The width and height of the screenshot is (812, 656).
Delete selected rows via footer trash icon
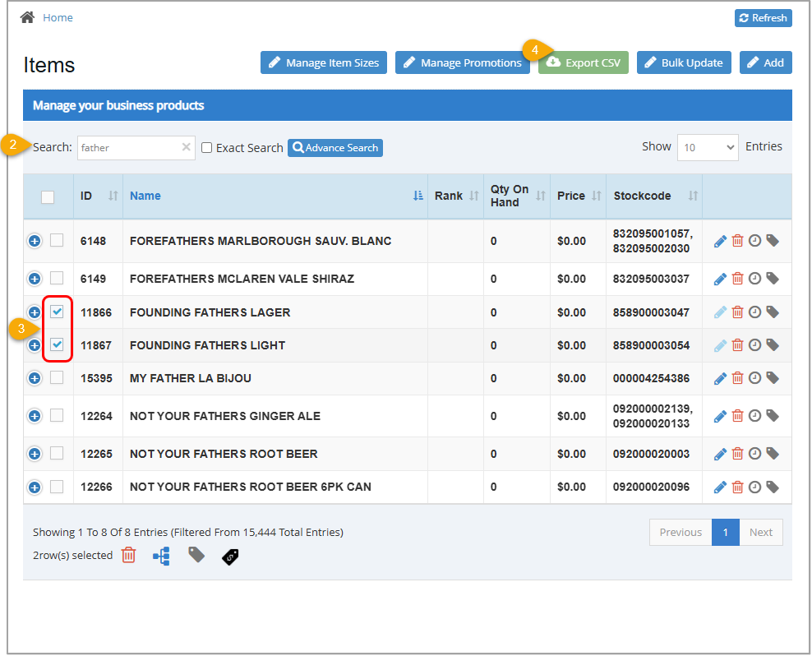click(x=128, y=556)
